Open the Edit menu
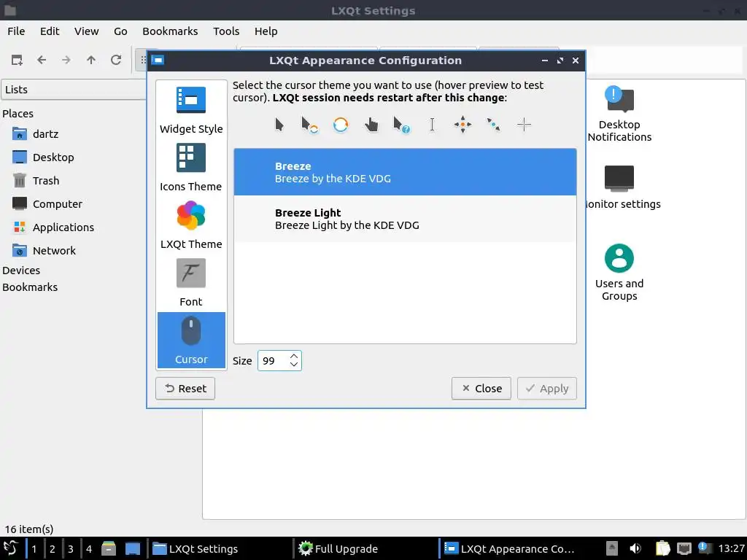 click(x=50, y=31)
